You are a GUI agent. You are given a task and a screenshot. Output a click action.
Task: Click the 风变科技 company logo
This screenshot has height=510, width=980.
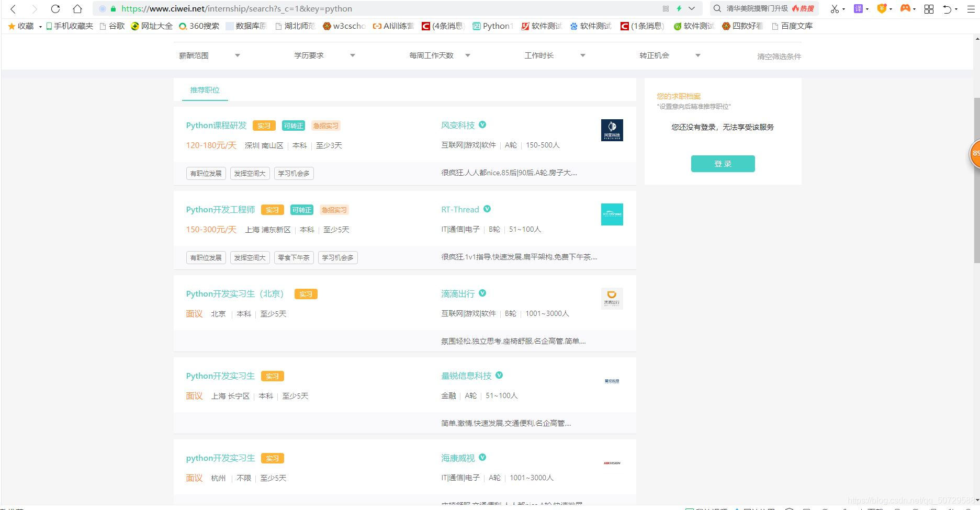click(x=612, y=130)
